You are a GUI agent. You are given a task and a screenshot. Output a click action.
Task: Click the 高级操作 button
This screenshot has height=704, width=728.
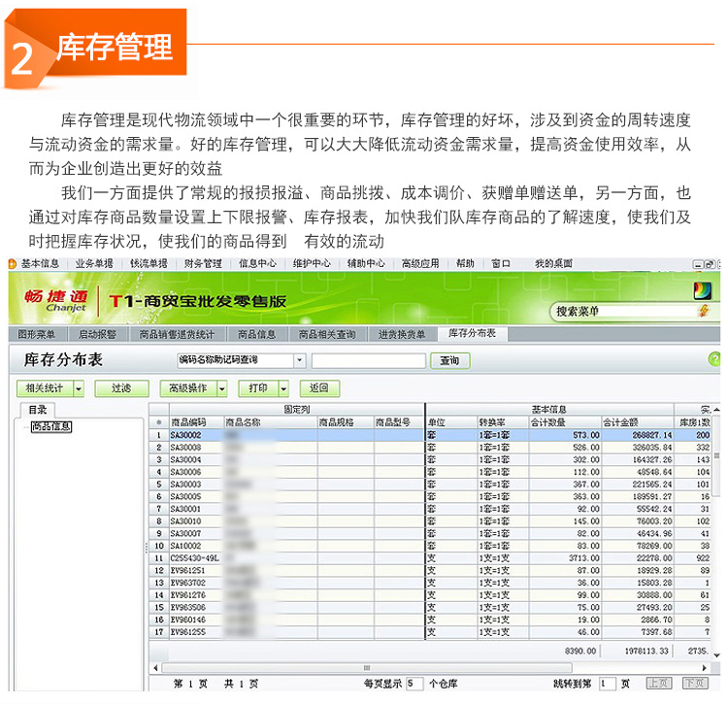click(x=187, y=388)
